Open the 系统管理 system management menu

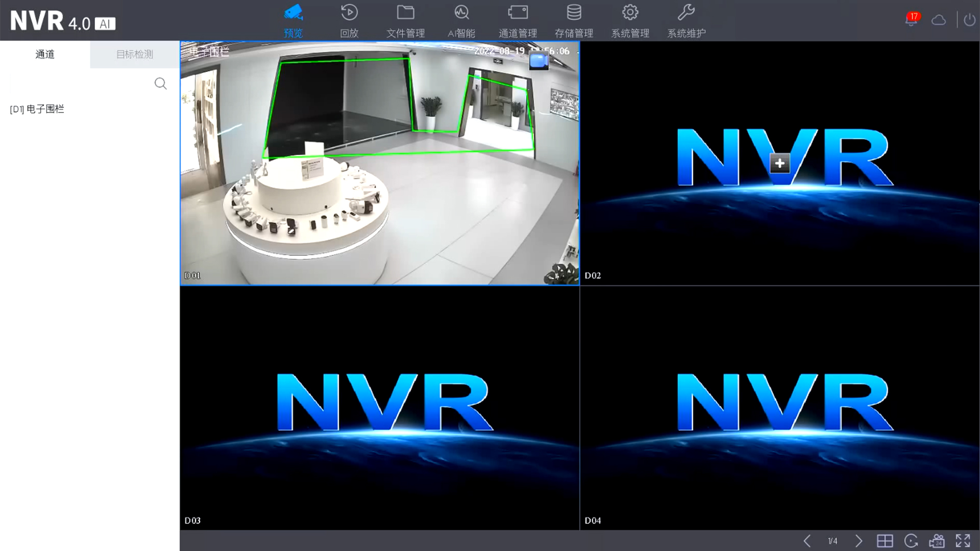[x=630, y=21]
